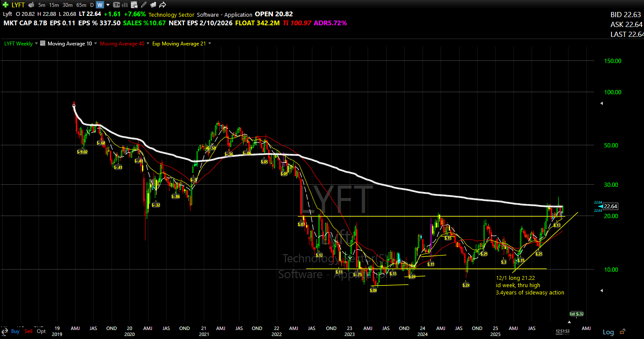Switch chart to 5m timeframe
Screen dimensions: 644x339
[42, 5]
